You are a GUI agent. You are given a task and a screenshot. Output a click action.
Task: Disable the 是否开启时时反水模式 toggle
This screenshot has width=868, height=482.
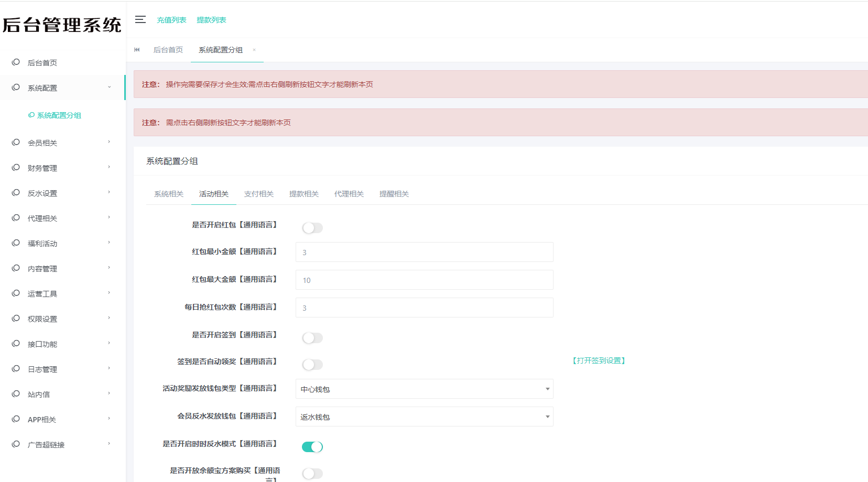tap(312, 446)
